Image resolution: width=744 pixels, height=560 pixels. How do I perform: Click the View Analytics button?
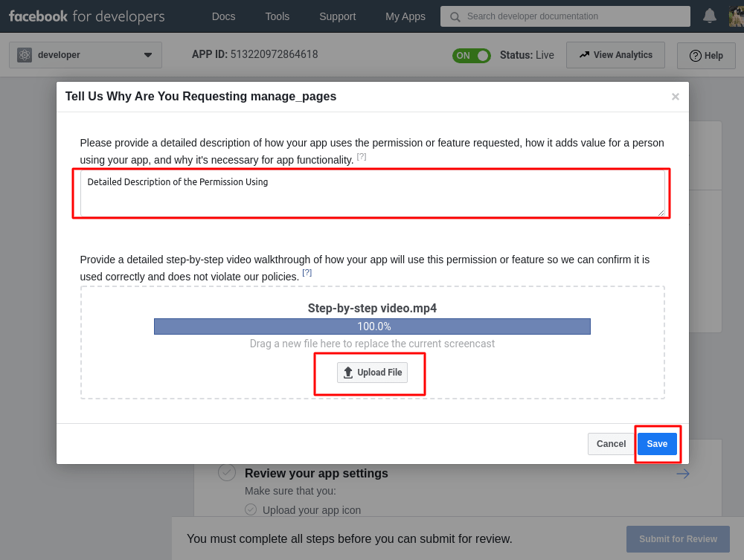615,55
